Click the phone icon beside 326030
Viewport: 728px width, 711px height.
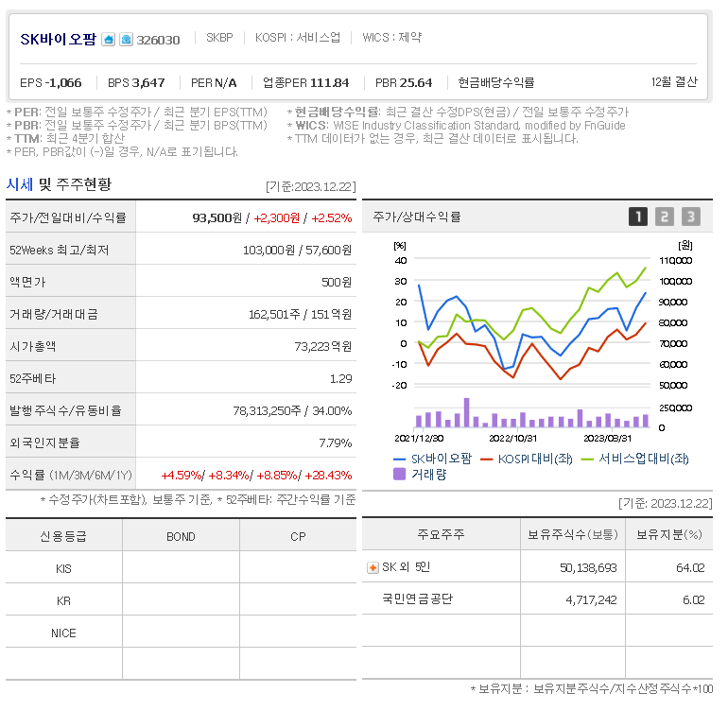pyautogui.click(x=127, y=40)
